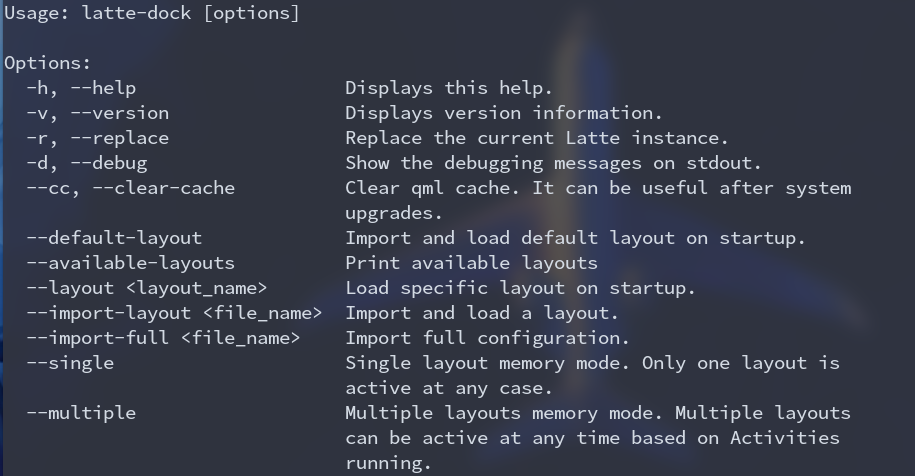Click the "-r, --replace" option text

pyautogui.click(x=97, y=138)
